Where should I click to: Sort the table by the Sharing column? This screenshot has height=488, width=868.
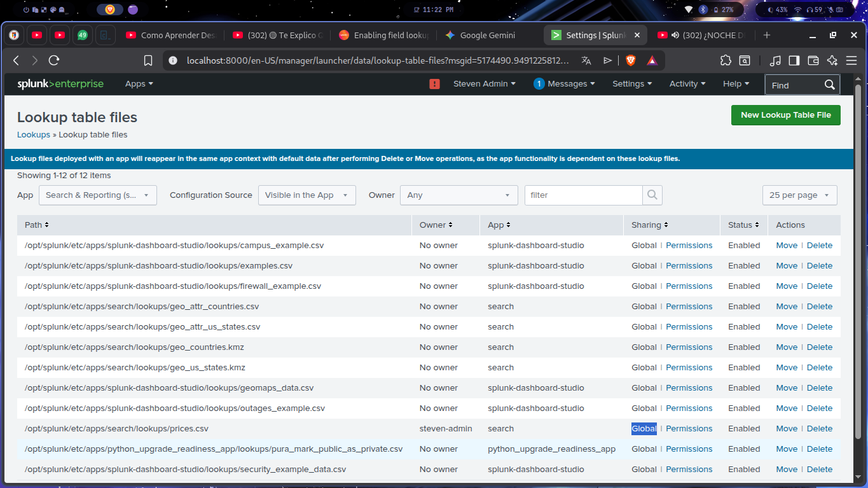pos(649,225)
